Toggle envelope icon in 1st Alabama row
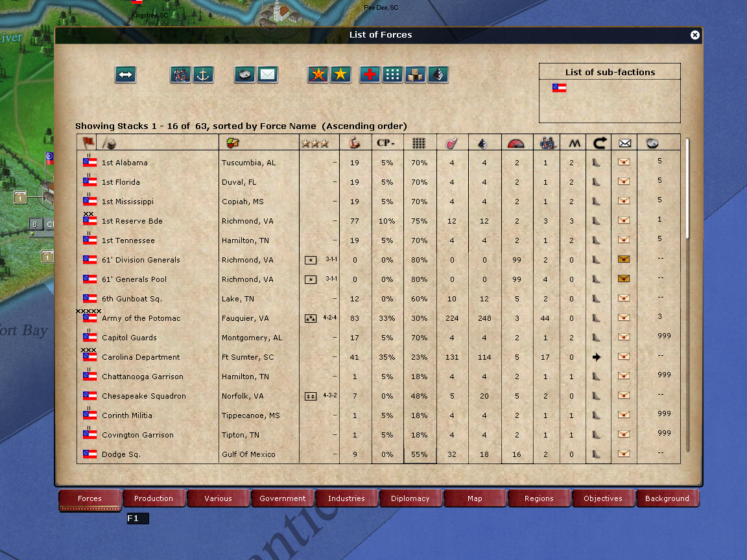This screenshot has width=747, height=560. pos(624,163)
